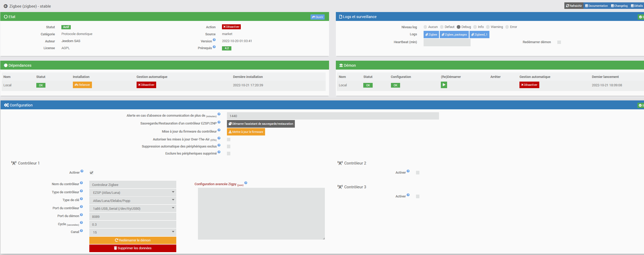Select the Warning log level
Image resolution: width=644 pixels, height=255 pixels.
coord(488,27)
